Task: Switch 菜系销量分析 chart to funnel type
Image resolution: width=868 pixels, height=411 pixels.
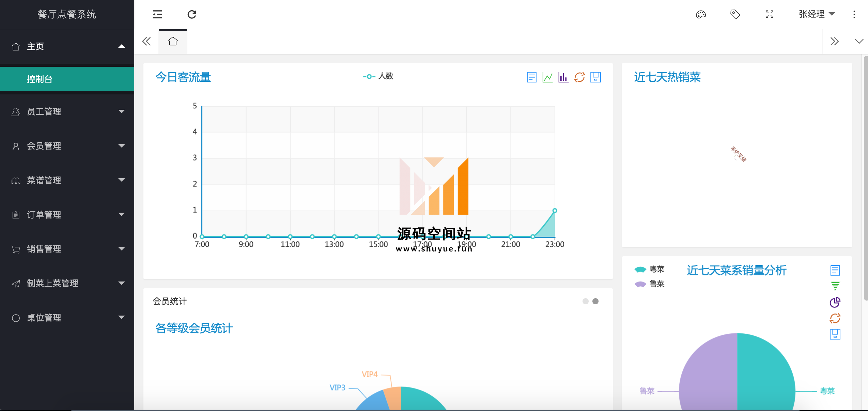Action: point(835,286)
